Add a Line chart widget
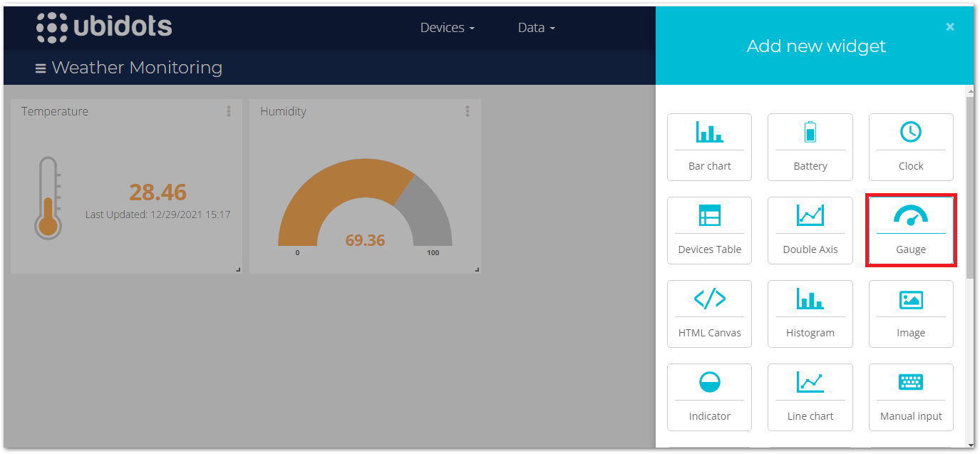 (x=810, y=397)
